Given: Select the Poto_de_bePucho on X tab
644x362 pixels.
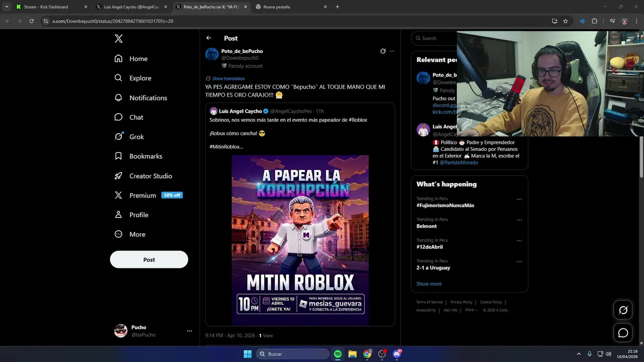Looking at the screenshot, I should (211, 7).
